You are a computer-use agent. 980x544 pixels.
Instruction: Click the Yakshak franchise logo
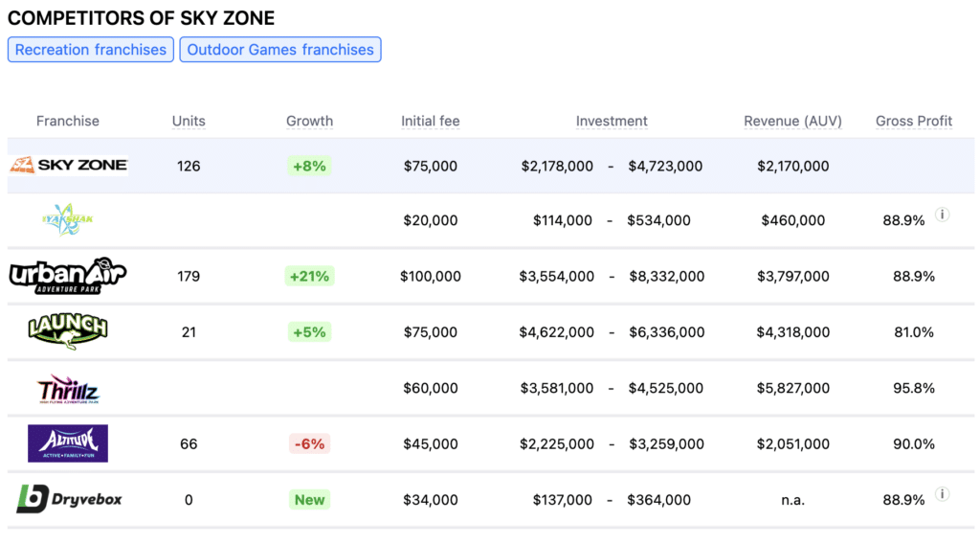pyautogui.click(x=68, y=219)
